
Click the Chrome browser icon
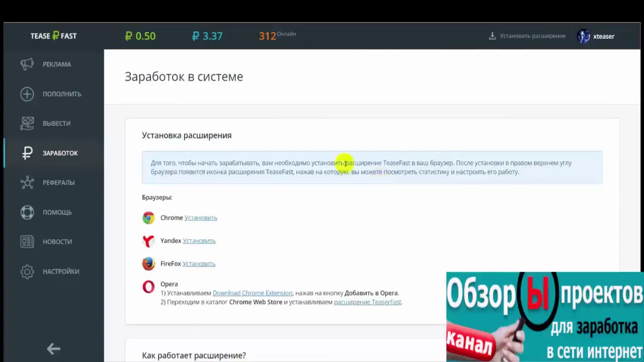click(x=148, y=218)
